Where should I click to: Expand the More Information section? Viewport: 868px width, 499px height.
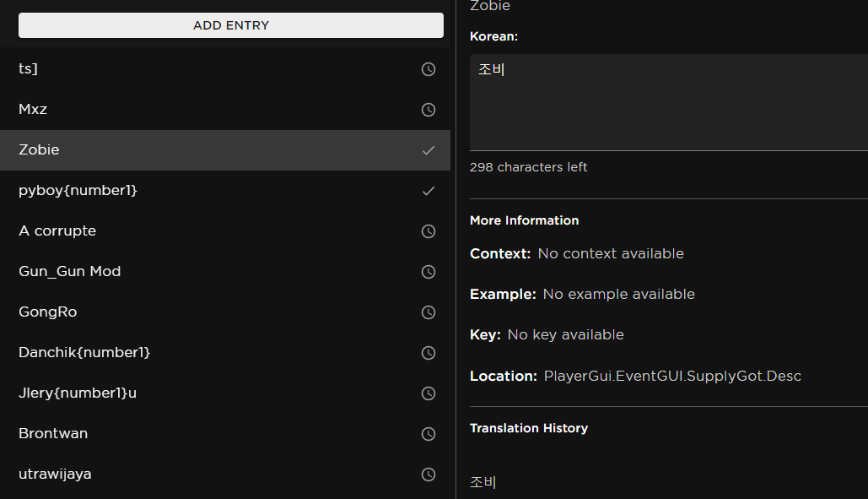coord(524,220)
